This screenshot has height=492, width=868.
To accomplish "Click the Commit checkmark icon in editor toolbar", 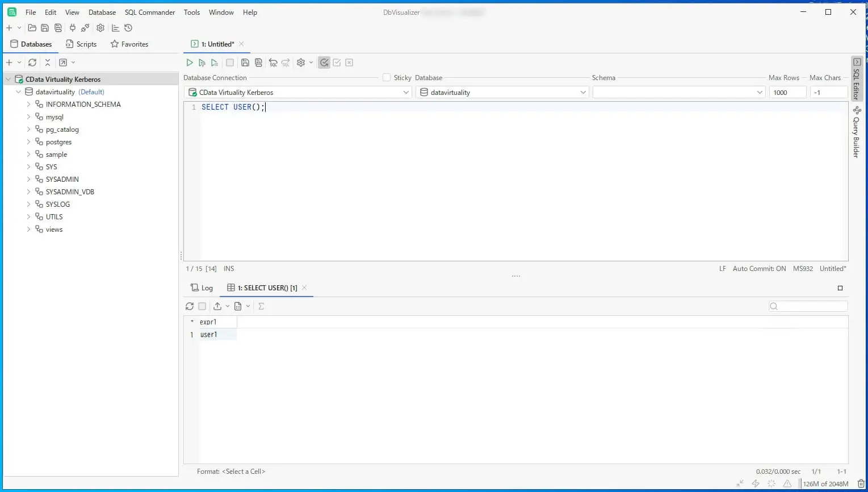I will [x=337, y=62].
